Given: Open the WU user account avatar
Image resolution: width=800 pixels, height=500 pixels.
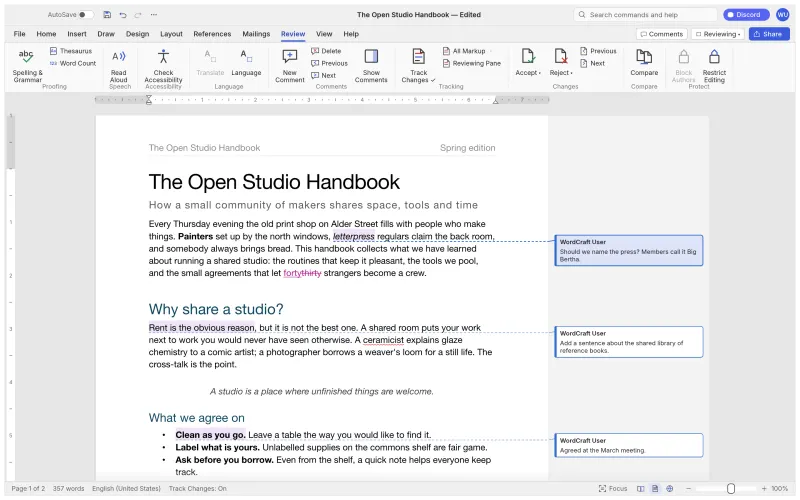Looking at the screenshot, I should pyautogui.click(x=782, y=15).
